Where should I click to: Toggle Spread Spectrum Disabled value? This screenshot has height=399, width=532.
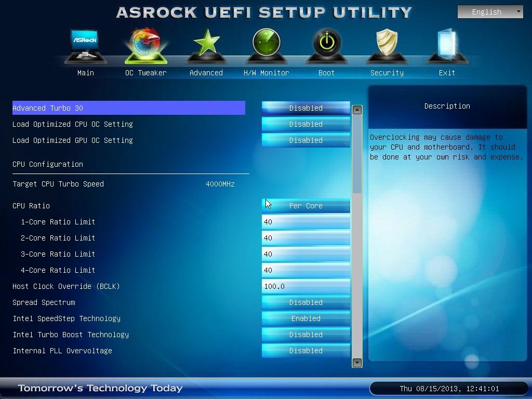(x=305, y=302)
